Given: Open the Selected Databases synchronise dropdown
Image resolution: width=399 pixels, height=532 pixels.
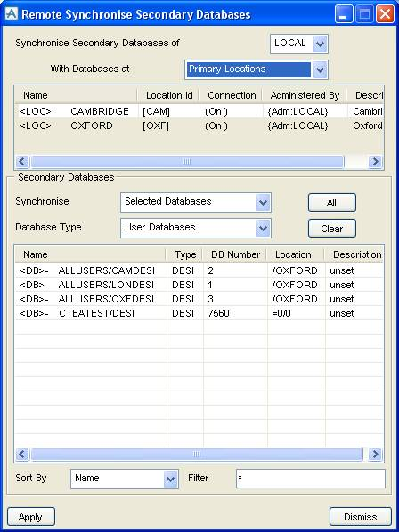Looking at the screenshot, I should 196,203.
